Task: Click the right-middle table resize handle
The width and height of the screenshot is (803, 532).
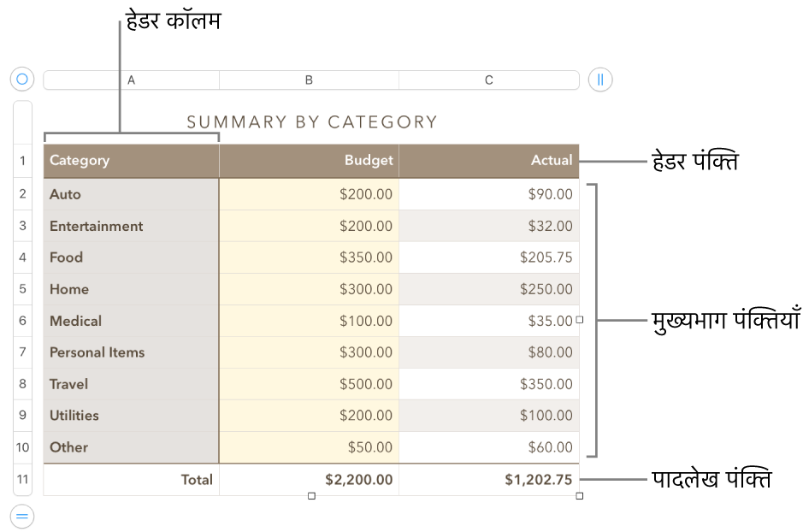Action: tap(580, 320)
